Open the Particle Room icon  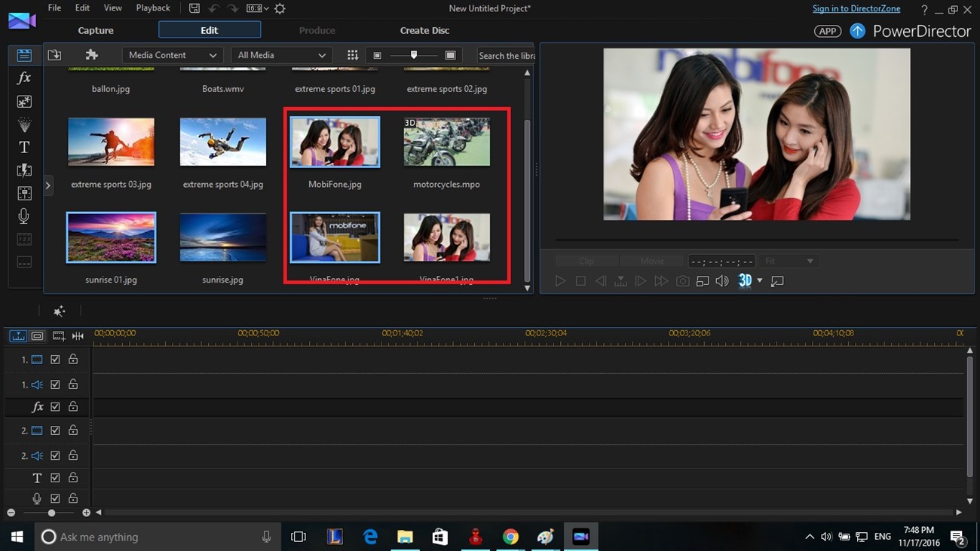[24, 124]
